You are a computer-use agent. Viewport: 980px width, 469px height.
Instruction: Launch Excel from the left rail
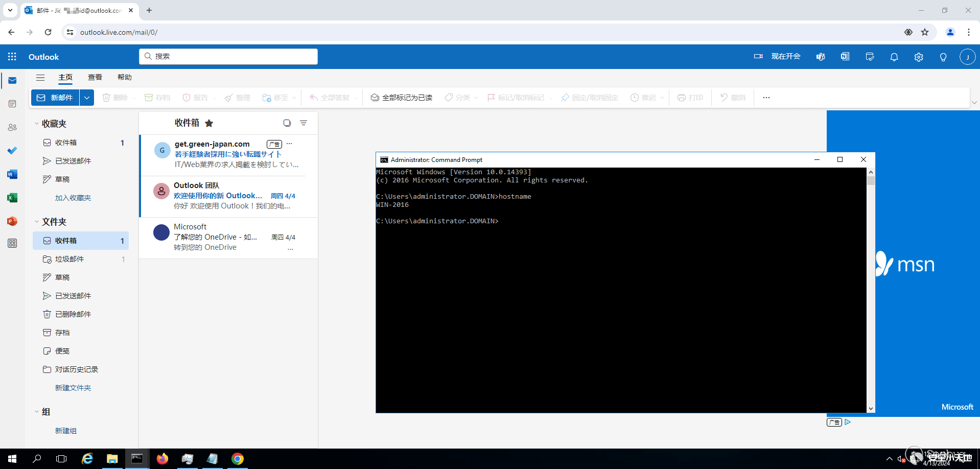[12, 198]
